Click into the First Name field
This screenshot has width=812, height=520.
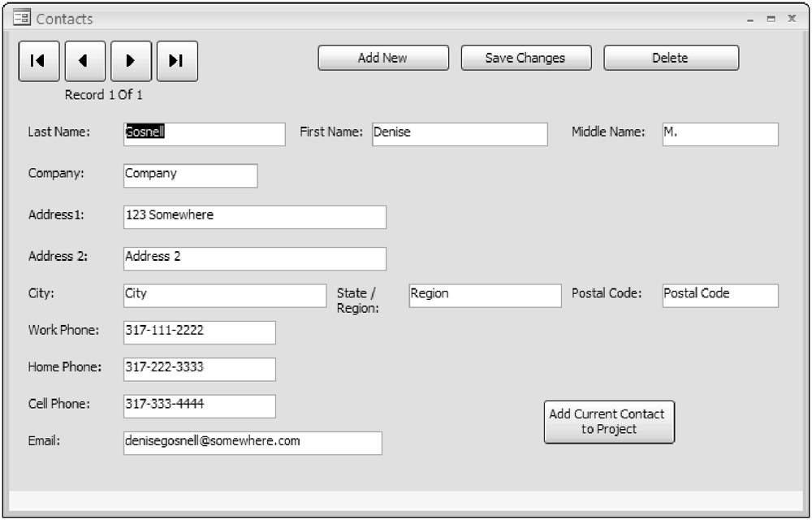click(460, 134)
